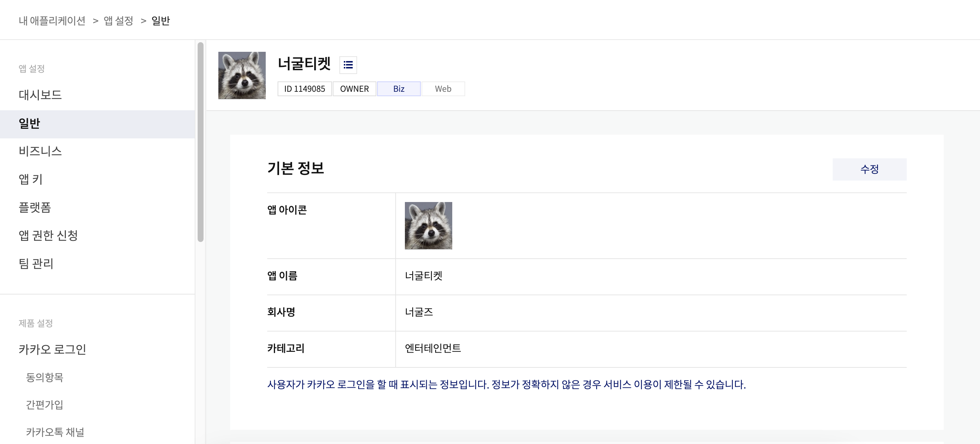
Task: Click 내 애플리케이션 breadcrumb link
Action: tap(52, 21)
